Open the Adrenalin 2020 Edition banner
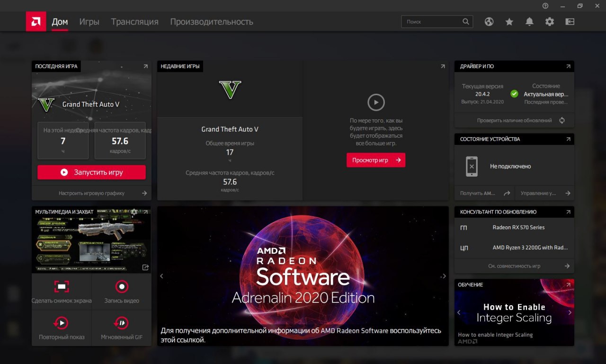This screenshot has height=364, width=606. [x=303, y=275]
